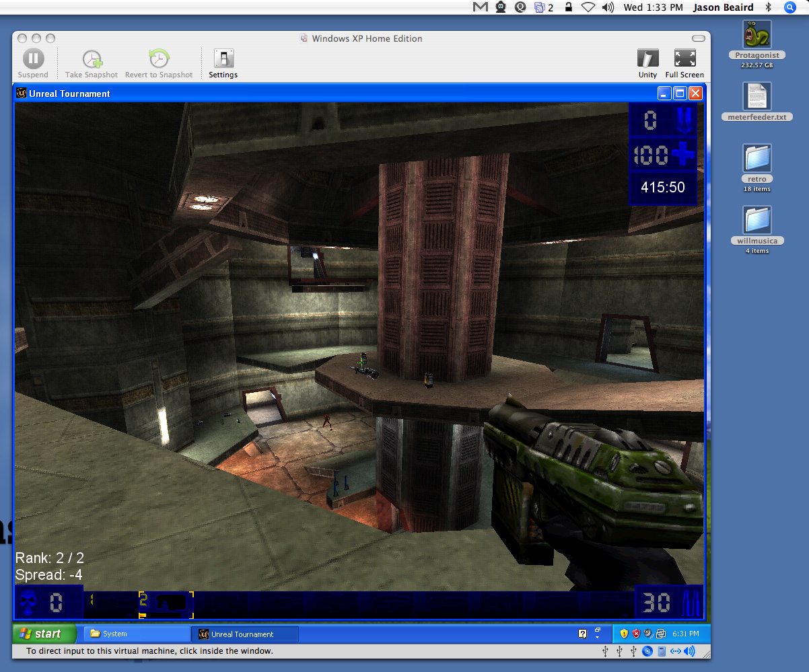Click the sound device tray icon in XP
The image size is (809, 672).
pyautogui.click(x=648, y=634)
